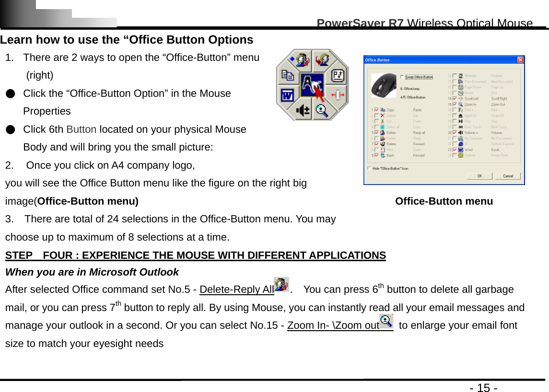
Task: Uncheck row 1 Copy/Paste checkbox
Action: click(377, 110)
